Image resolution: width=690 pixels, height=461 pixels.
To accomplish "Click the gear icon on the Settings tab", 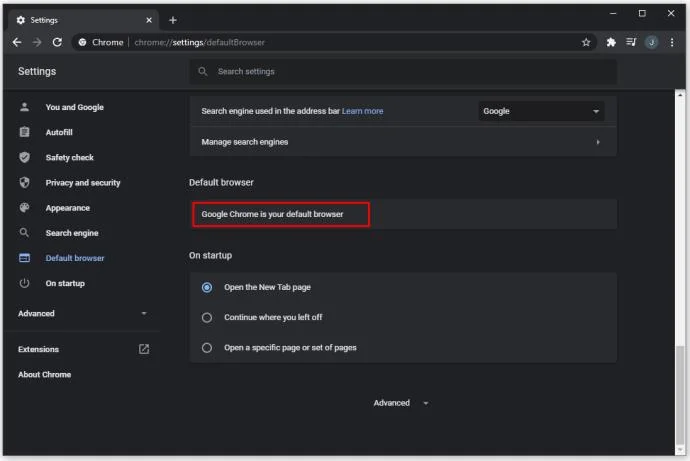I will 21,20.
